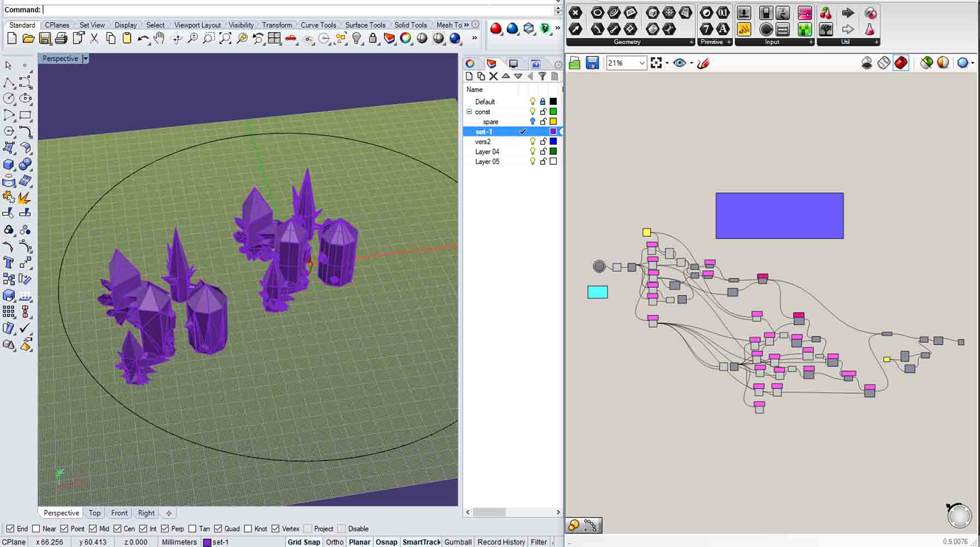Viewport: 980px width, 547px height.
Task: Click the Filter status bar button
Action: tap(539, 542)
